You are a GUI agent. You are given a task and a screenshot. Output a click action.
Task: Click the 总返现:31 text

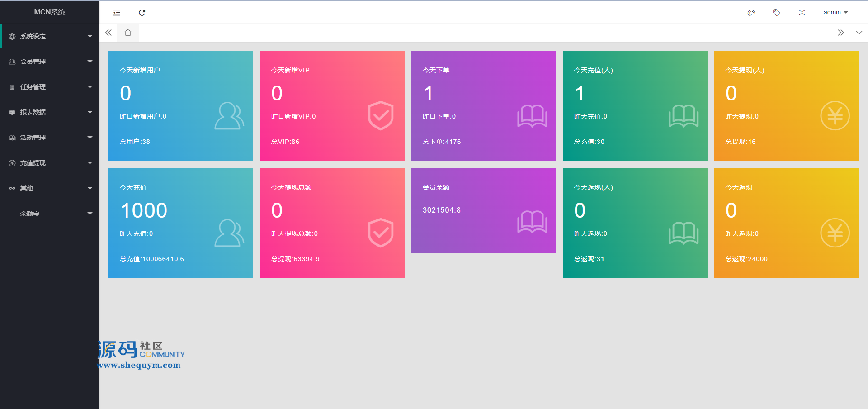pyautogui.click(x=589, y=259)
